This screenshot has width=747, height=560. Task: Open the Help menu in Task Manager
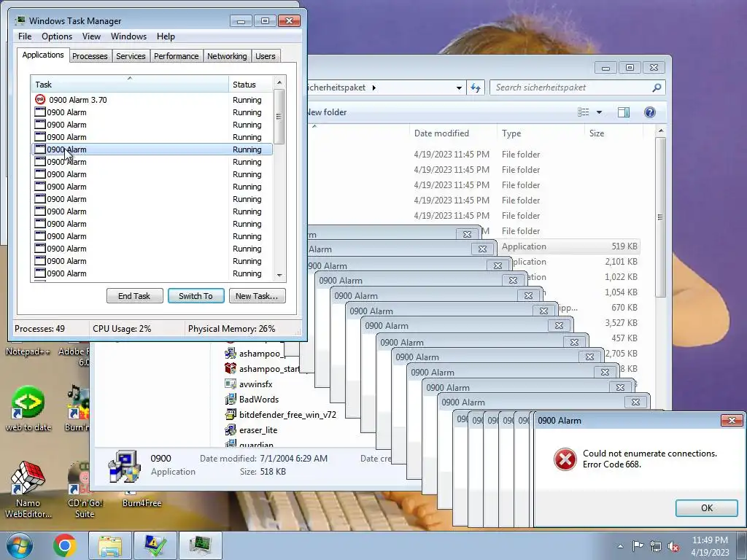pyautogui.click(x=166, y=36)
